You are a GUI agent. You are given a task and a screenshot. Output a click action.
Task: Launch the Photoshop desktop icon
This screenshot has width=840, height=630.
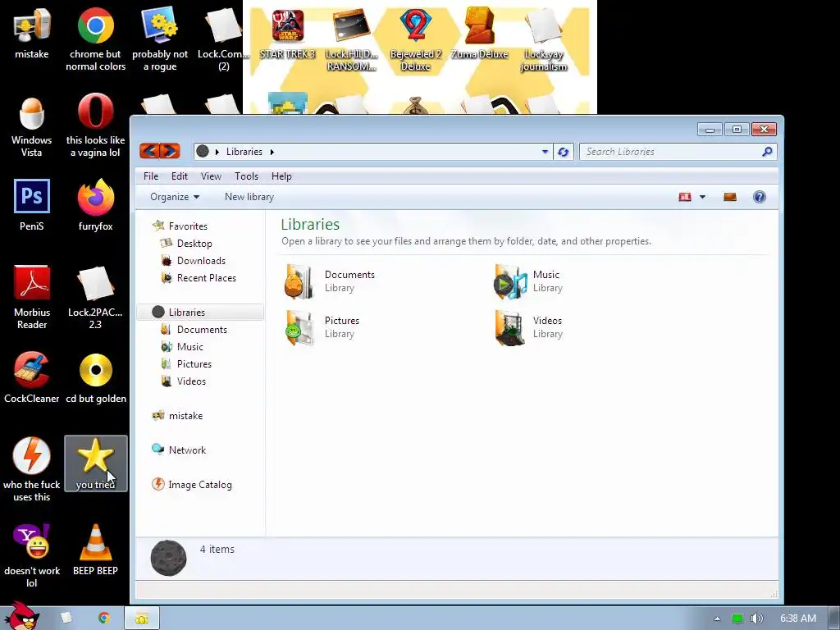coord(32,204)
